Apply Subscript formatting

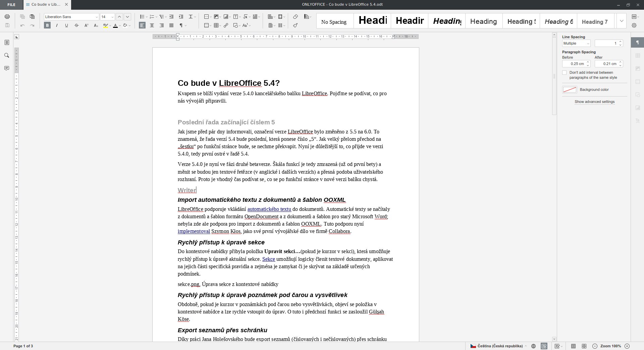96,25
